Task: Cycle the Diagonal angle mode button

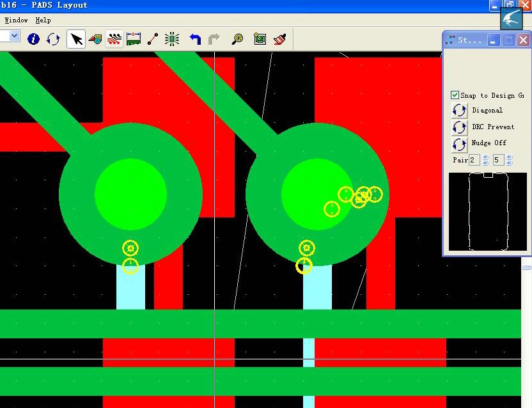Action: tap(459, 111)
